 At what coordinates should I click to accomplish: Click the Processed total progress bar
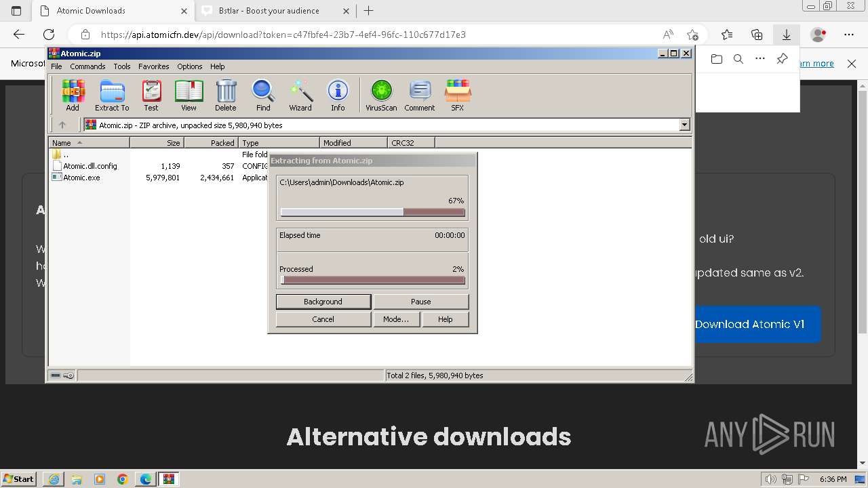(x=372, y=280)
